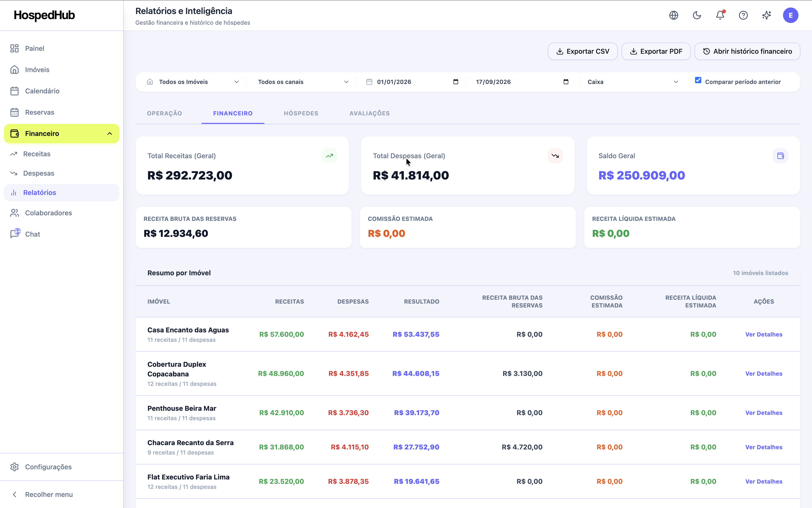Toggle dark mode moon icon
This screenshot has width=812, height=508.
[x=697, y=15]
